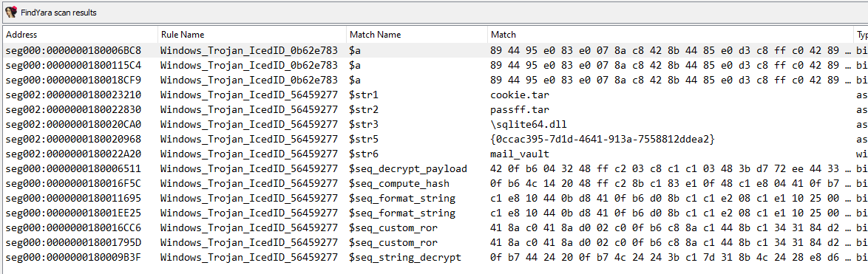Click the FindYara window icon
Viewport: 868px width, 274px height.
click(x=11, y=12)
